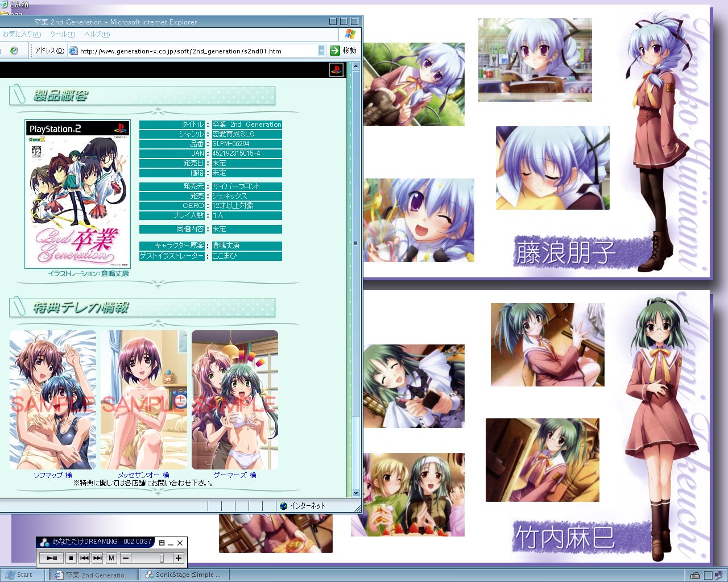728x582 pixels.
Task: Click the ここまひ guest illustrator cell
Action: 247,256
